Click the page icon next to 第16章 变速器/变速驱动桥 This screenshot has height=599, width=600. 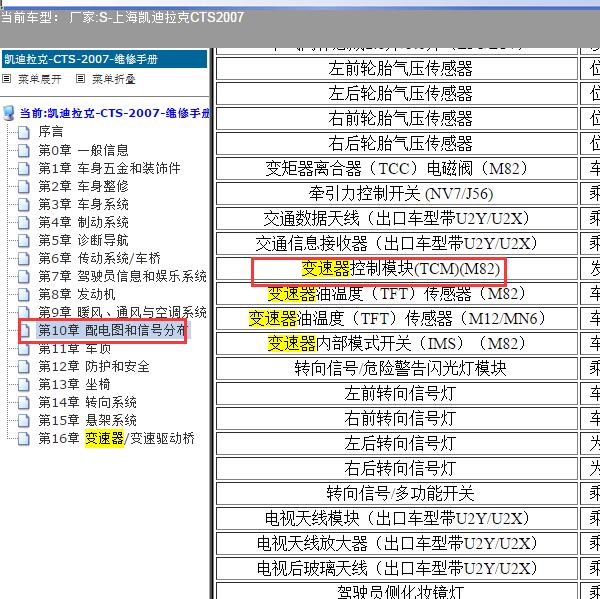[24, 438]
